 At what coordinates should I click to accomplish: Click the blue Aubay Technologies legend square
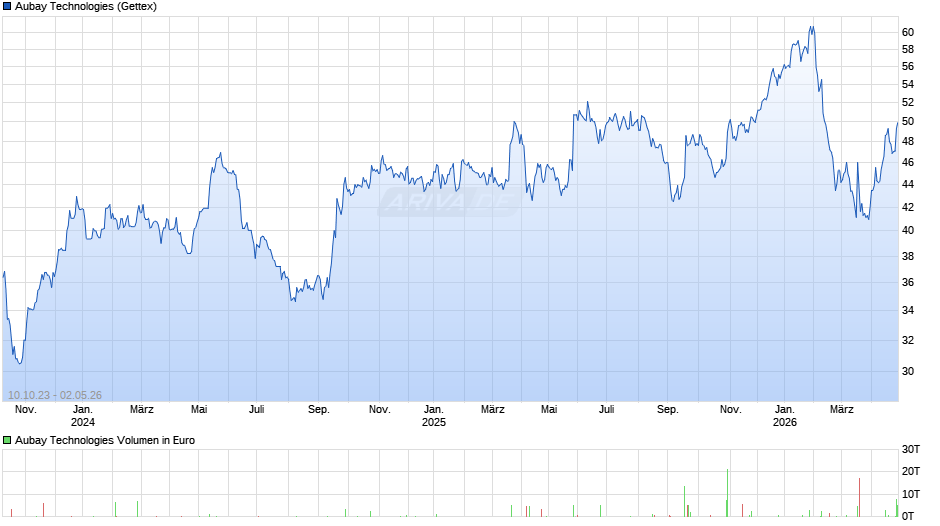tap(7, 7)
